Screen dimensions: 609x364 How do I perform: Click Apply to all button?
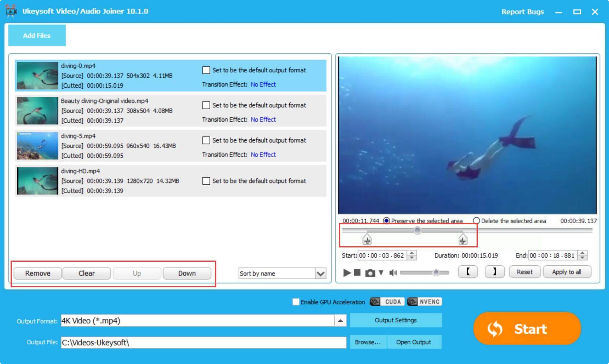click(567, 272)
